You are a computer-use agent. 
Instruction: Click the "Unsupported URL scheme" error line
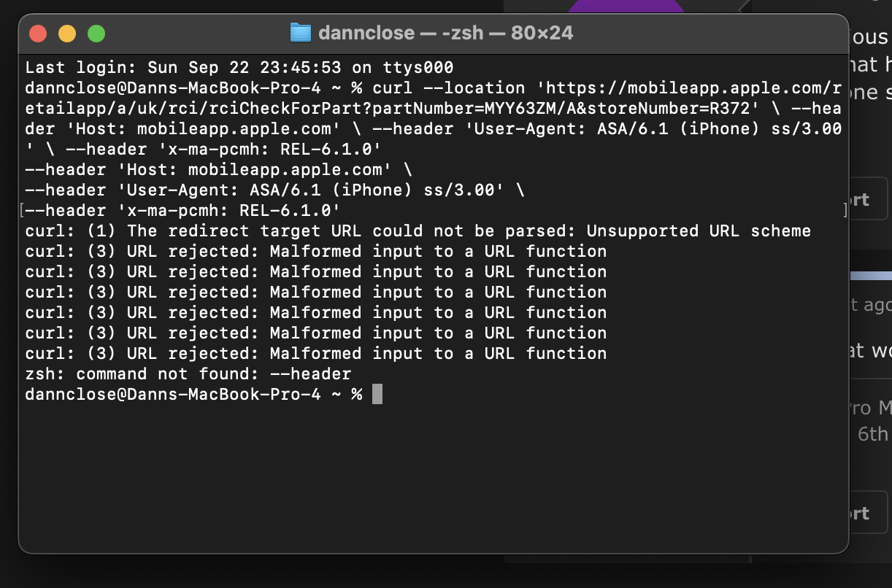coord(418,231)
